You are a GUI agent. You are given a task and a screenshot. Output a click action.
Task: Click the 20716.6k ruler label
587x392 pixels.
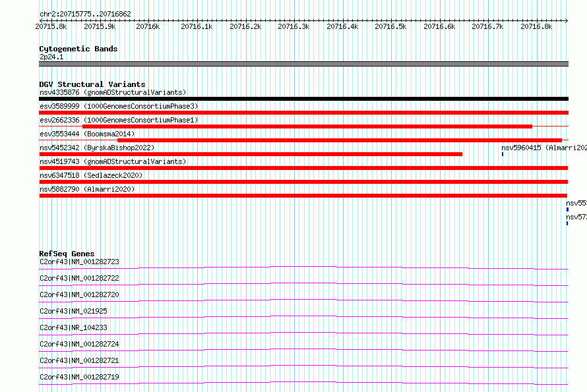point(439,26)
